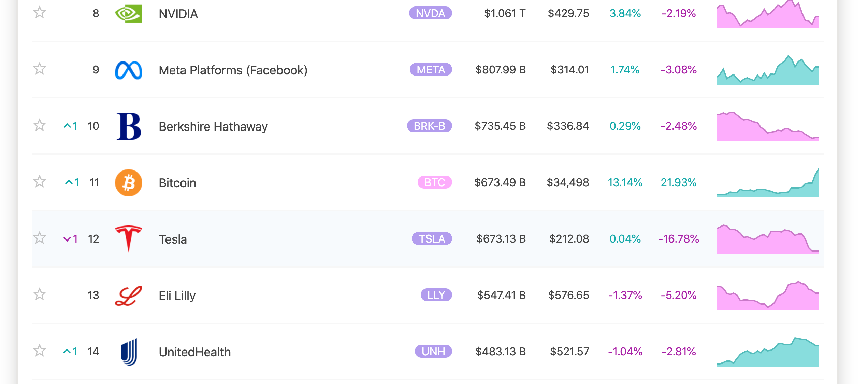
Task: Star Tesla as a favorite
Action: [x=40, y=238]
